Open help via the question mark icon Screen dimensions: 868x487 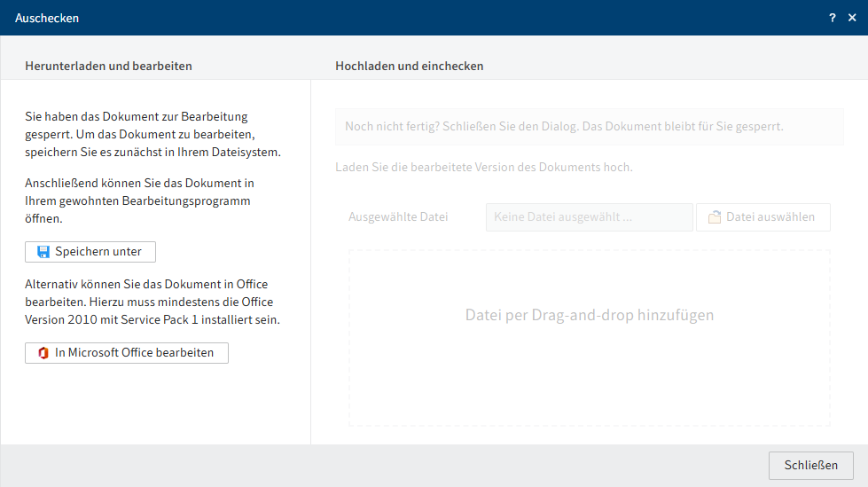point(832,18)
